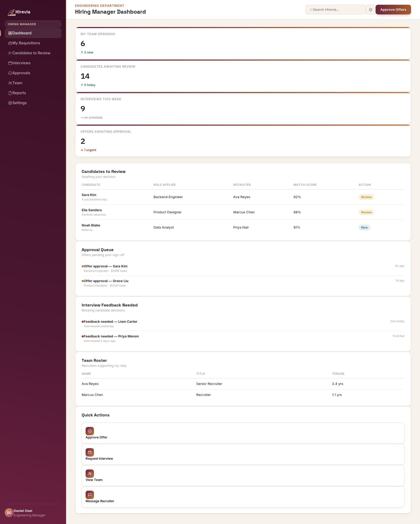This screenshot has height=524, width=420.
Task: Open the Interviews This Week stat card
Action: [x=243, y=108]
